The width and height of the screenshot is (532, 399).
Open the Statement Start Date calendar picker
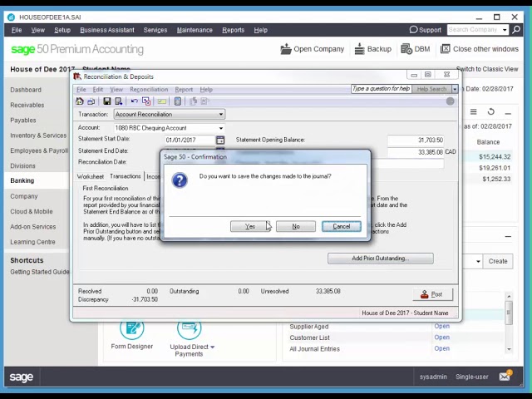[x=220, y=140]
